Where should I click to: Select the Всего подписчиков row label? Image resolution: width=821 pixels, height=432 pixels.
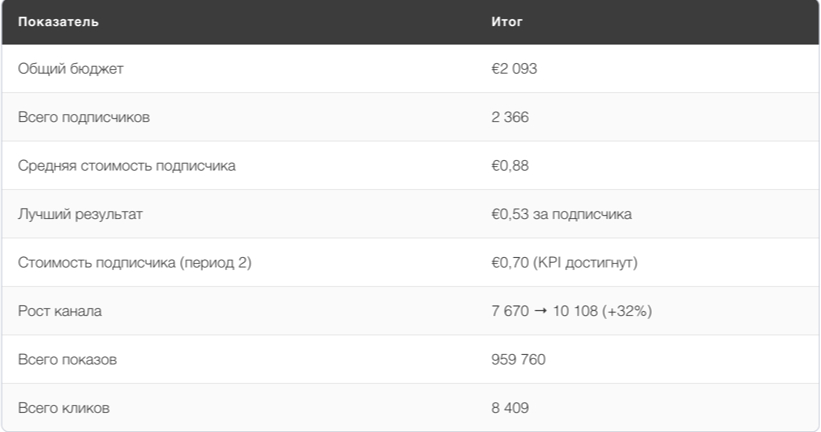[84, 117]
